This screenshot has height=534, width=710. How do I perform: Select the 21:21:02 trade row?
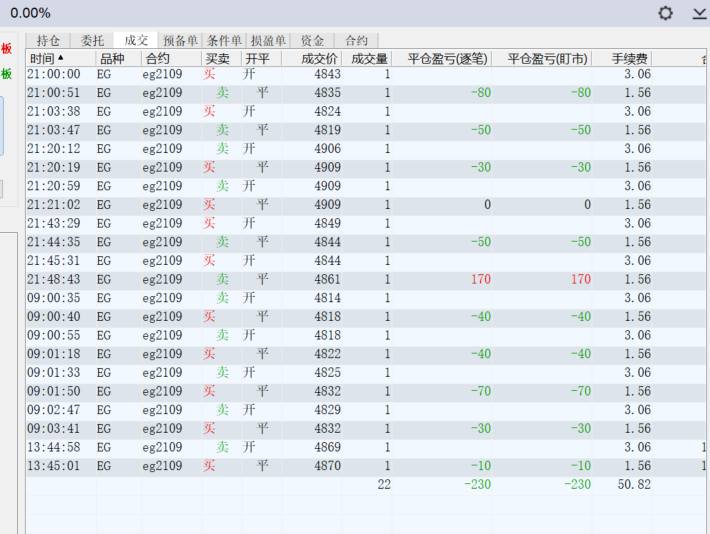click(365, 205)
